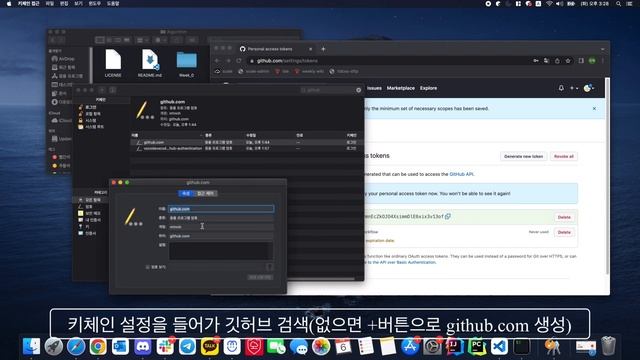Click the 이름 name field containing github.com
Screen dimensions: 640x360
(221, 209)
